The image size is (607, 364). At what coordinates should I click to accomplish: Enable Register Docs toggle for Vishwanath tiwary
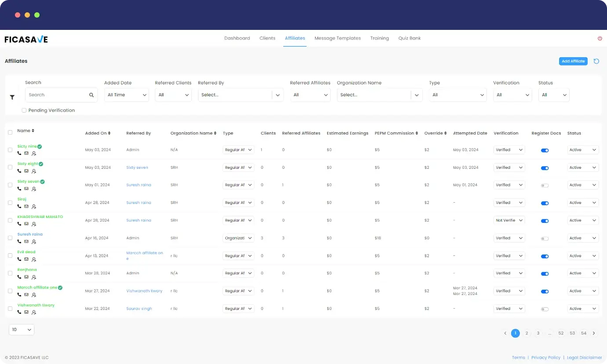pyautogui.click(x=545, y=309)
